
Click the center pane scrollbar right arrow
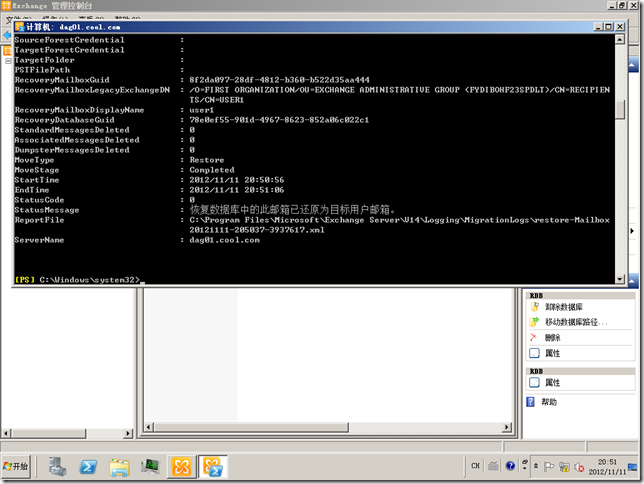[x=507, y=427]
